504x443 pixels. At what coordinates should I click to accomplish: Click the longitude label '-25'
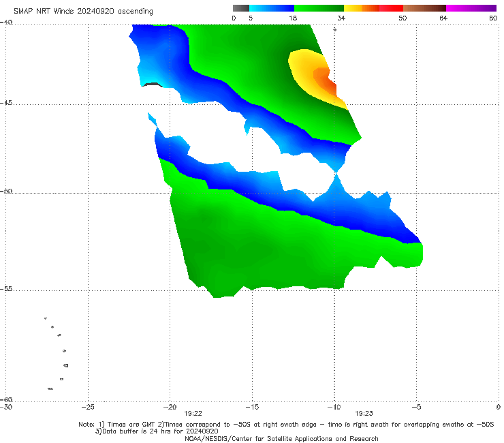(x=88, y=407)
